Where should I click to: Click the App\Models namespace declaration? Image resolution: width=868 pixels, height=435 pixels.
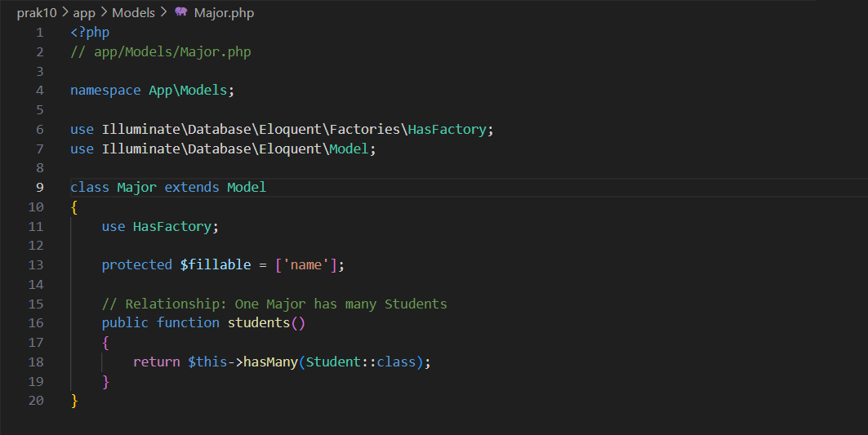[188, 91]
